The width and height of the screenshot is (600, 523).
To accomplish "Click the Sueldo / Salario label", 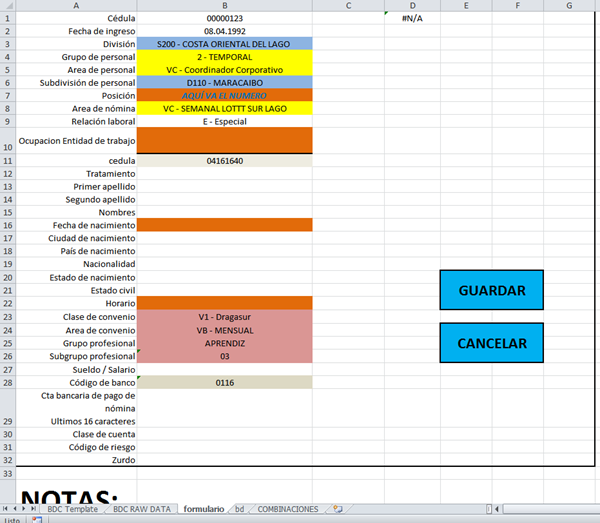I will tap(104, 370).
